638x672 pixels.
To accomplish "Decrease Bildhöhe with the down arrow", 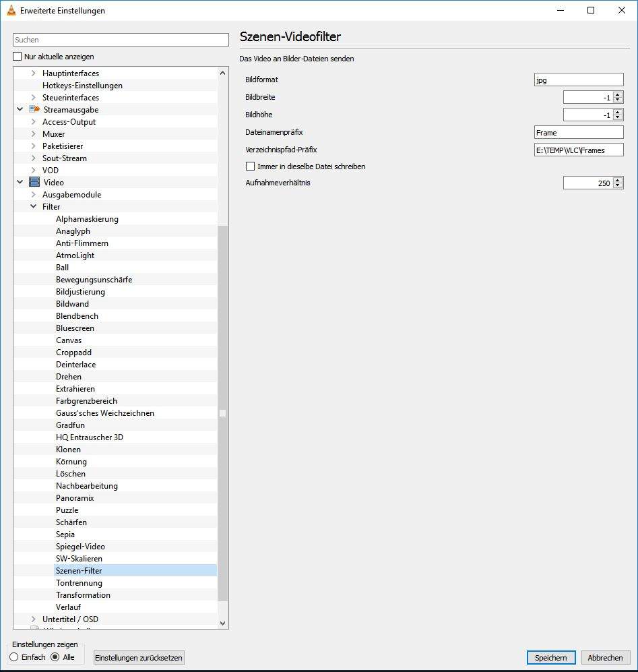I will (x=618, y=118).
